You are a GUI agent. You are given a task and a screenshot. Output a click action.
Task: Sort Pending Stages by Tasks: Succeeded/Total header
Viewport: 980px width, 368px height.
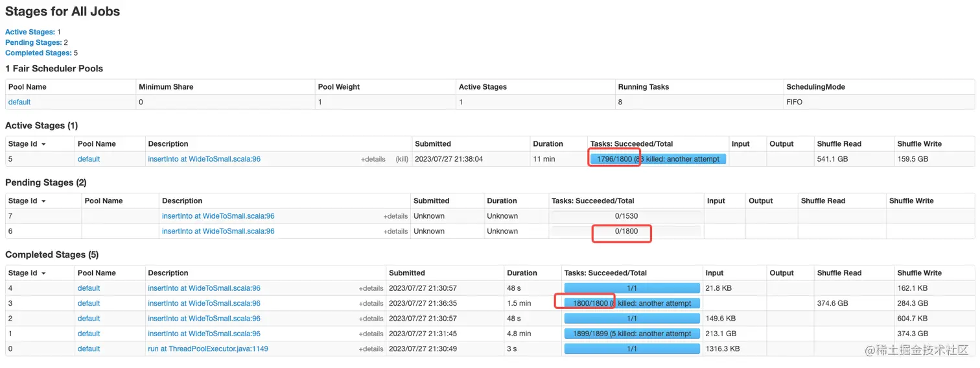pos(593,201)
